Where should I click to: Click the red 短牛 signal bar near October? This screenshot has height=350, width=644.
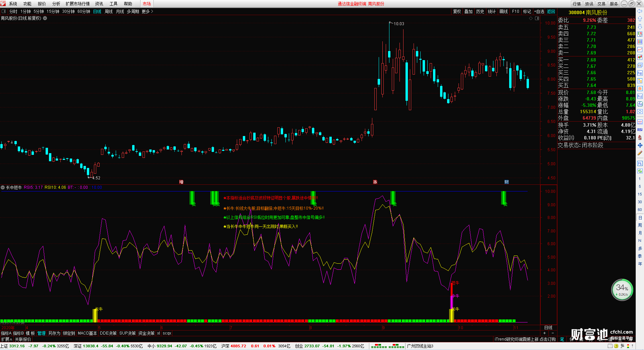click(451, 289)
